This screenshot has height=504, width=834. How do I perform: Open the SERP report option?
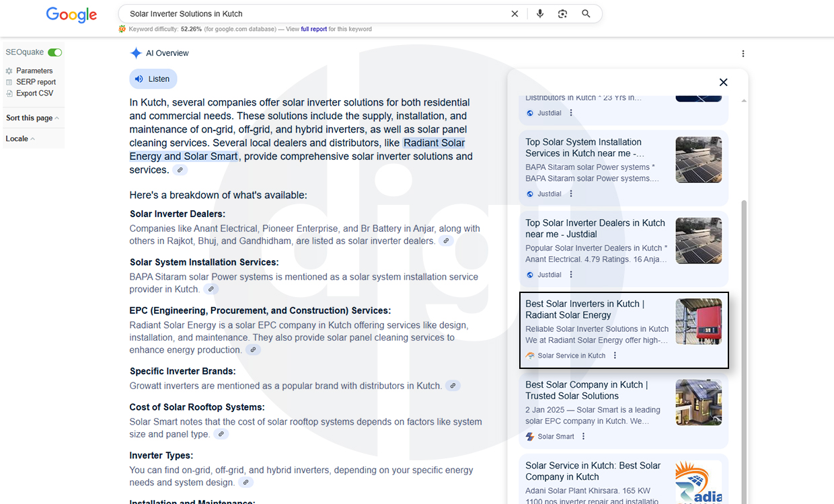pos(36,82)
